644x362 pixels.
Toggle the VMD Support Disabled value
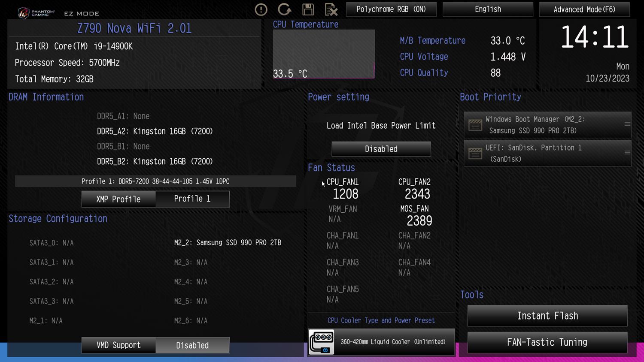[x=192, y=345]
